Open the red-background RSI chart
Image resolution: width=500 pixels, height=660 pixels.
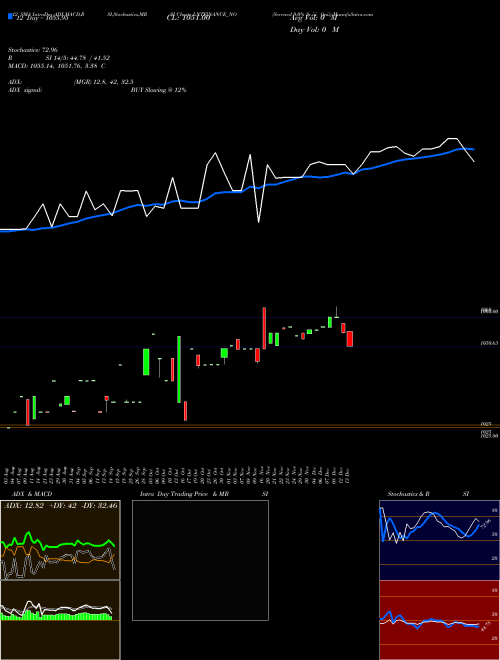click(439, 620)
